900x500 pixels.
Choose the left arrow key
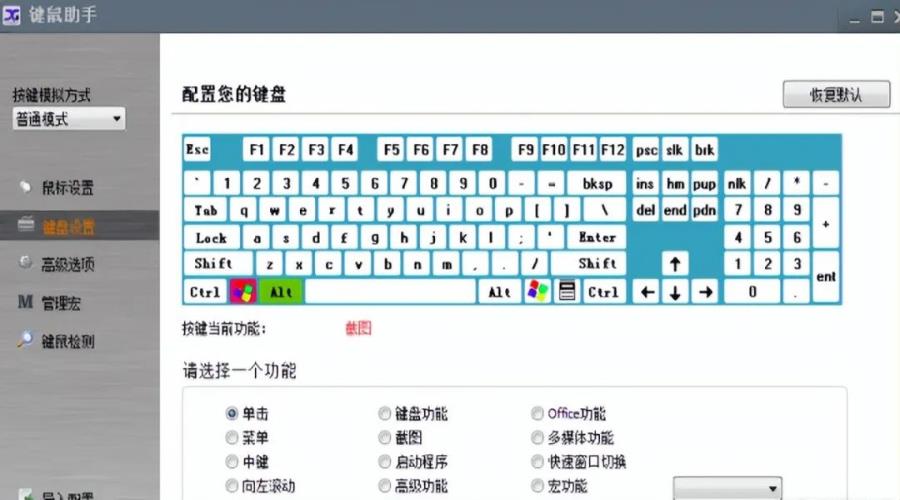647,292
